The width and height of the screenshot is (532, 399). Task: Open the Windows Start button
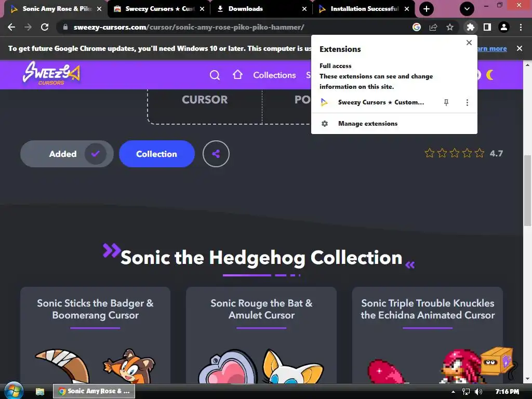[x=13, y=391]
